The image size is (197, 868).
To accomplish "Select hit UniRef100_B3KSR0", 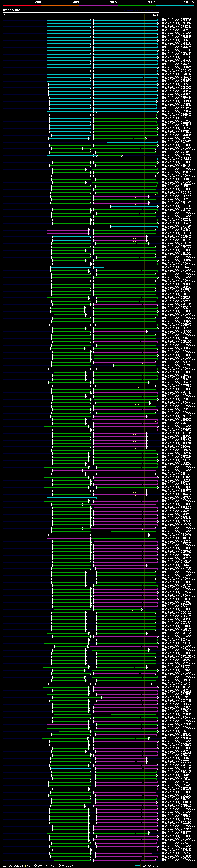I will coord(176,450).
